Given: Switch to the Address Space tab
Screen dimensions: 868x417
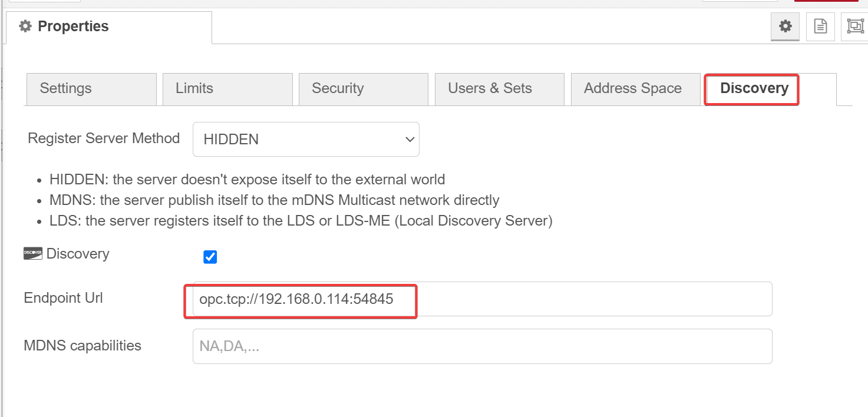Looking at the screenshot, I should point(633,88).
